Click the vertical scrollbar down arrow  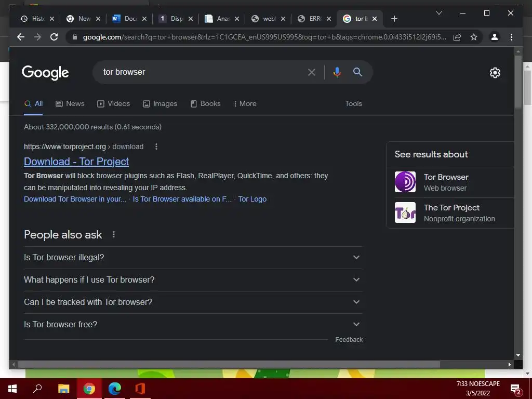coord(518,355)
